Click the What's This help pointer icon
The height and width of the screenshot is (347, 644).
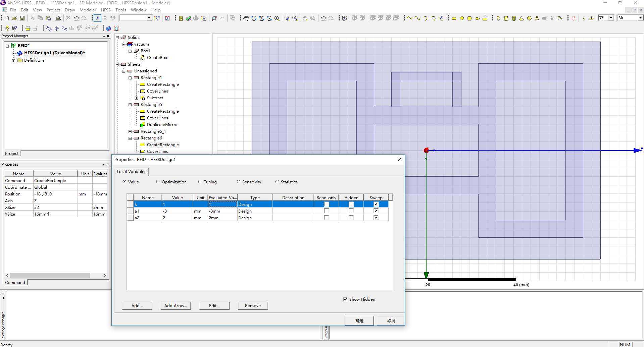tap(14, 28)
